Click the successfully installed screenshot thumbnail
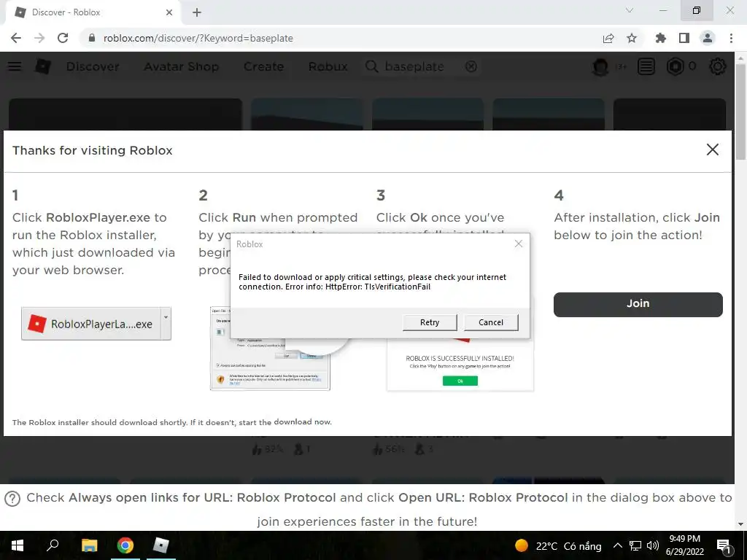The height and width of the screenshot is (560, 747). (460, 365)
